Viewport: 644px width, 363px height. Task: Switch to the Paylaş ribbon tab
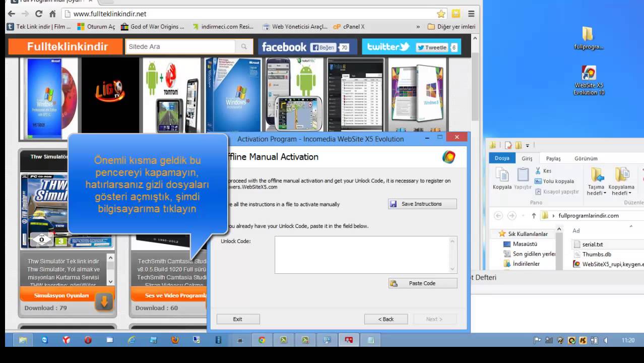point(553,158)
